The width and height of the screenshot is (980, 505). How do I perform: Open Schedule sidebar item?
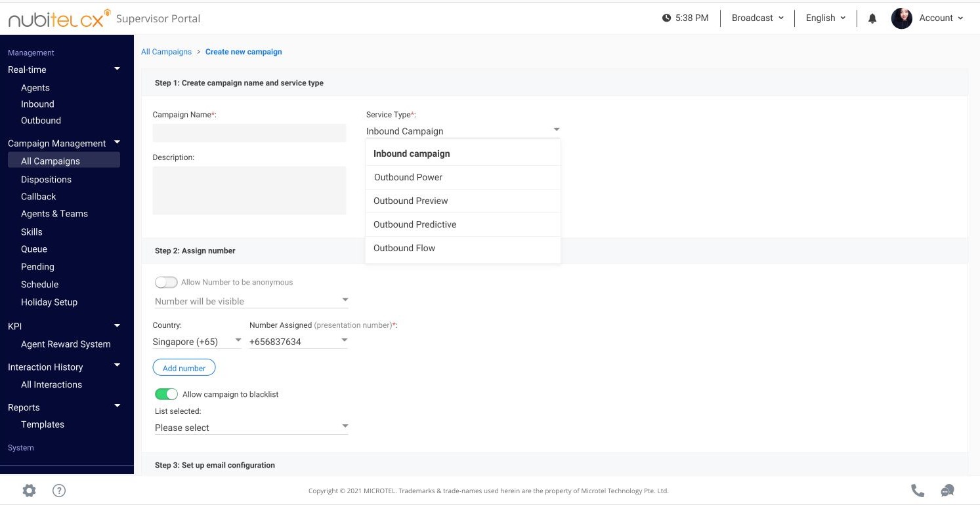click(39, 285)
